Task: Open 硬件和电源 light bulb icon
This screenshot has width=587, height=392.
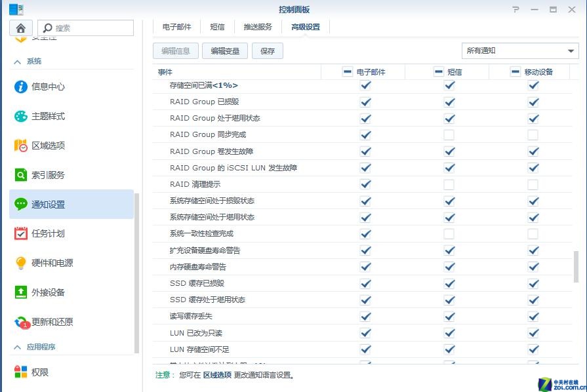Action: click(21, 263)
